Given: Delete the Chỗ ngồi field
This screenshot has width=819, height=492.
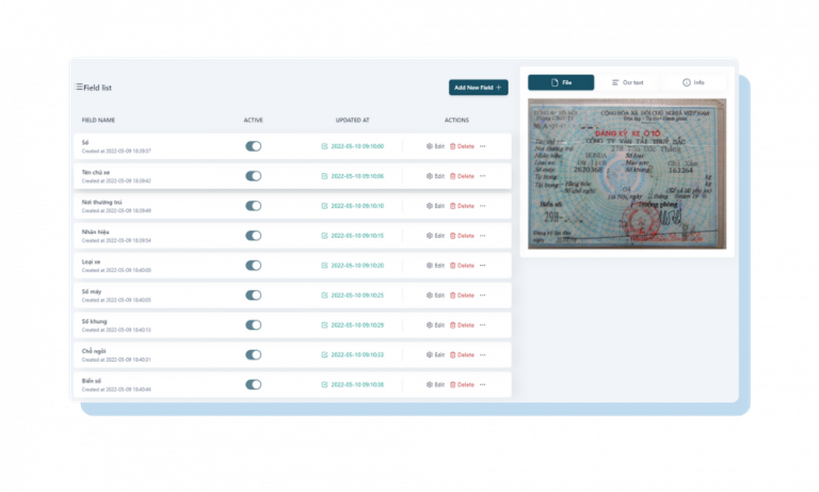Looking at the screenshot, I should tap(462, 355).
